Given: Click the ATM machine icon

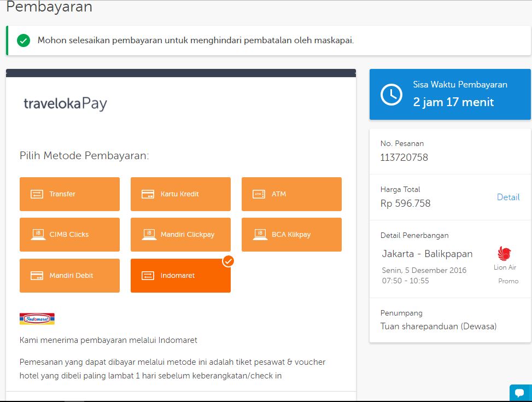Looking at the screenshot, I should (x=259, y=194).
